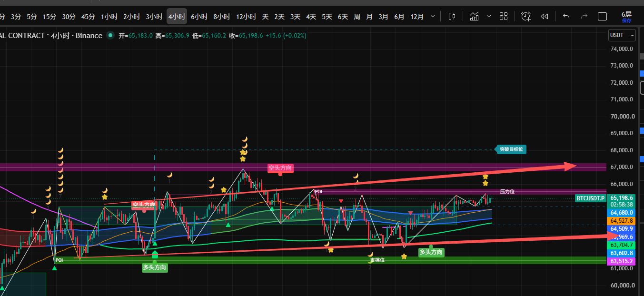Open the USDT currency dropdown
Screen dimensions: 644x296
click(x=622, y=35)
